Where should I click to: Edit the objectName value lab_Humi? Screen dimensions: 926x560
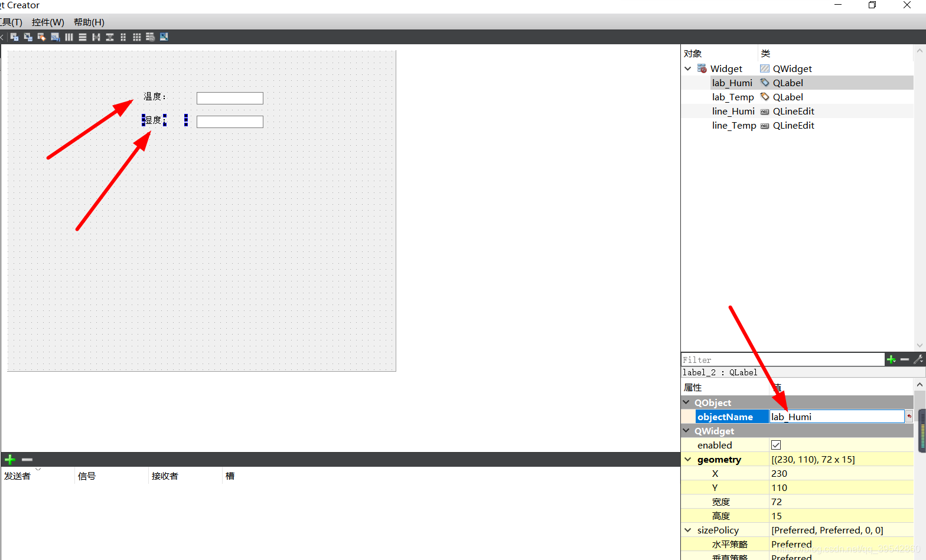coord(837,417)
